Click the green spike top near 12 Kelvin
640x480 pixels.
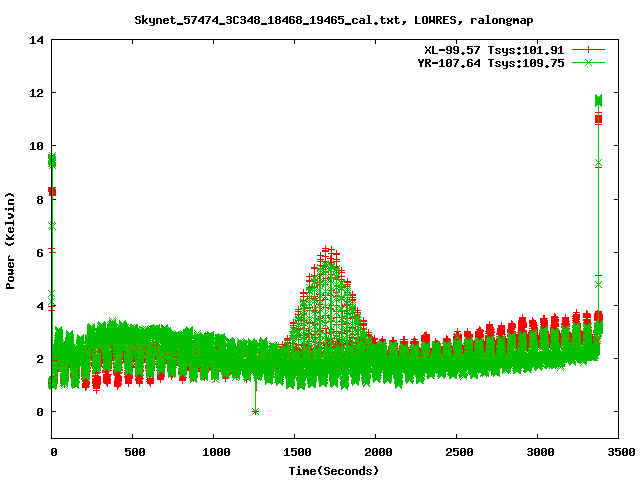(x=599, y=100)
